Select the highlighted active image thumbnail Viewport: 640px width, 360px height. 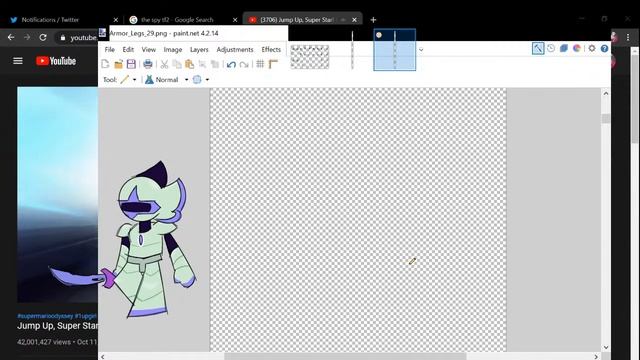[x=394, y=49]
